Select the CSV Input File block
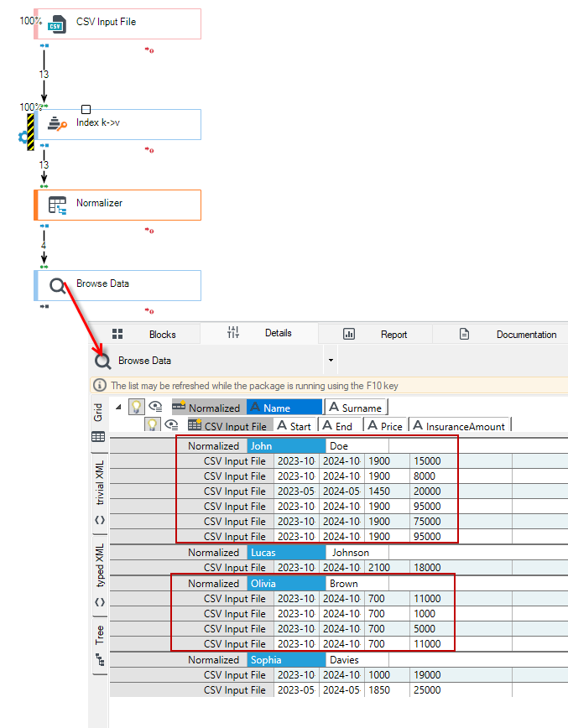 click(x=117, y=23)
